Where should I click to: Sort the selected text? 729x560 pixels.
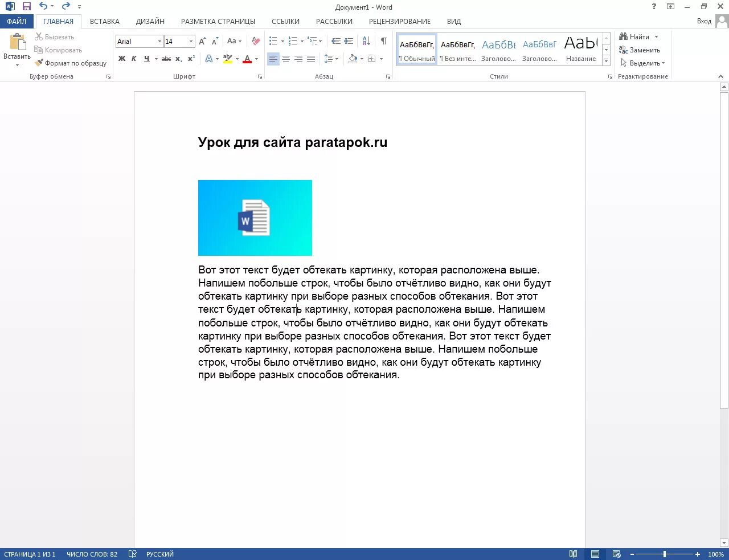[x=366, y=41]
